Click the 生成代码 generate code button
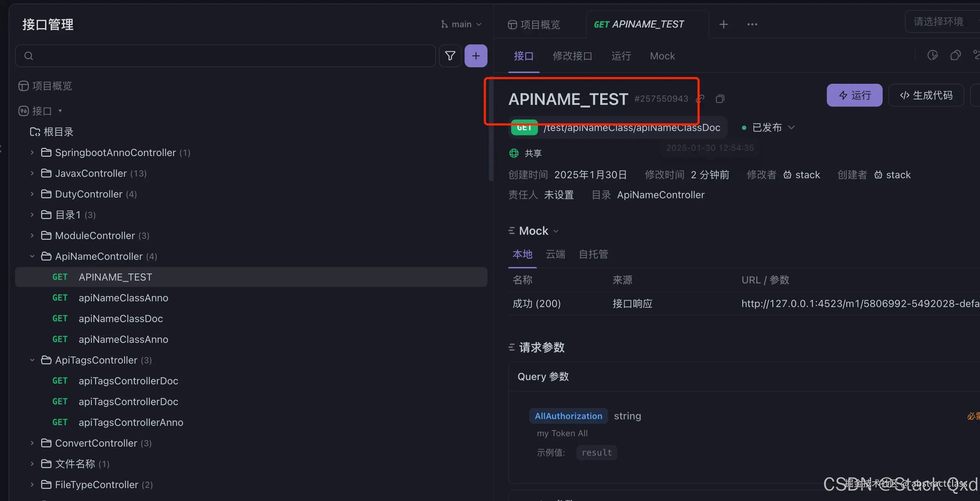This screenshot has height=501, width=980. click(926, 95)
